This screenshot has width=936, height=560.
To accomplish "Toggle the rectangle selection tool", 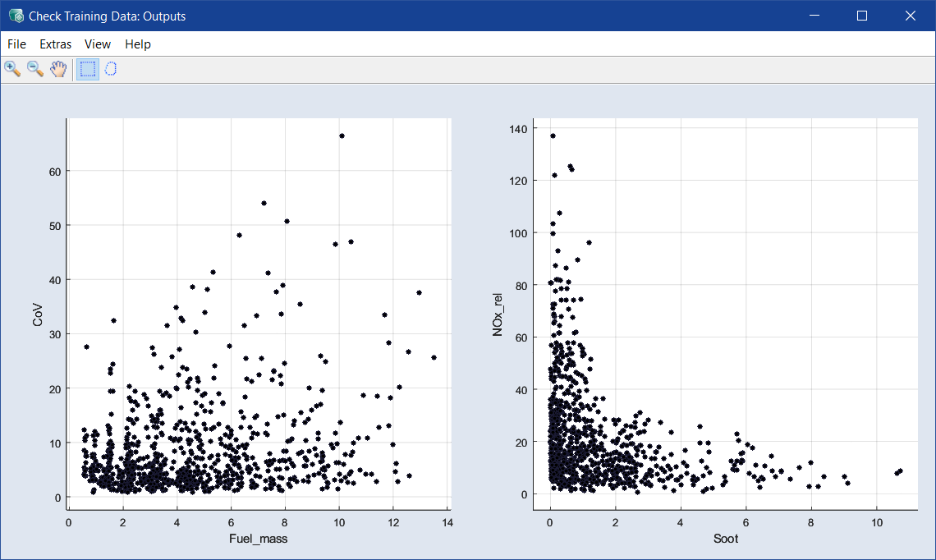I will point(87,69).
